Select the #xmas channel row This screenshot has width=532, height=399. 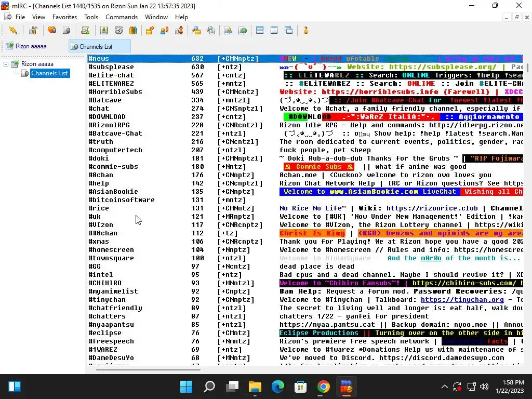tap(305, 242)
